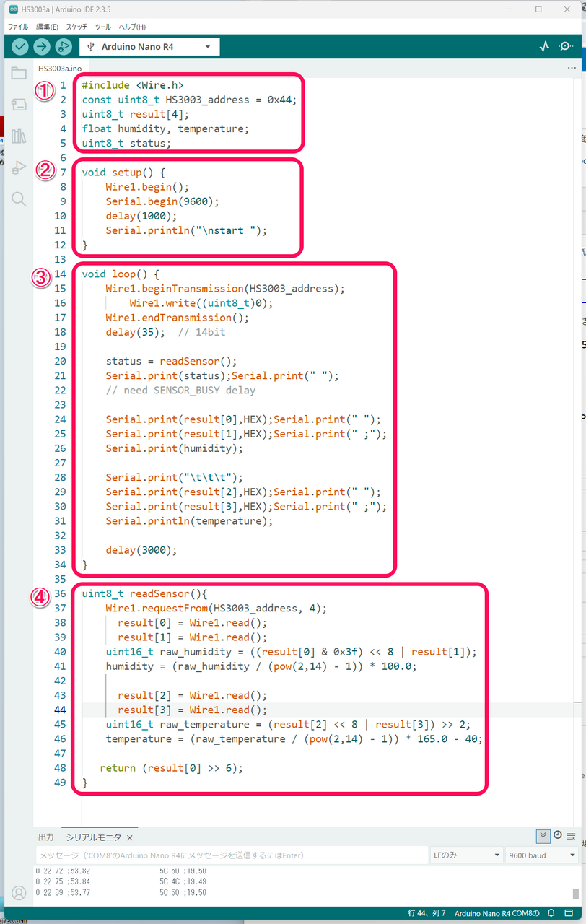The height and width of the screenshot is (924, 586).
Task: Toggle autoscroll in the serial monitor
Action: click(x=543, y=836)
